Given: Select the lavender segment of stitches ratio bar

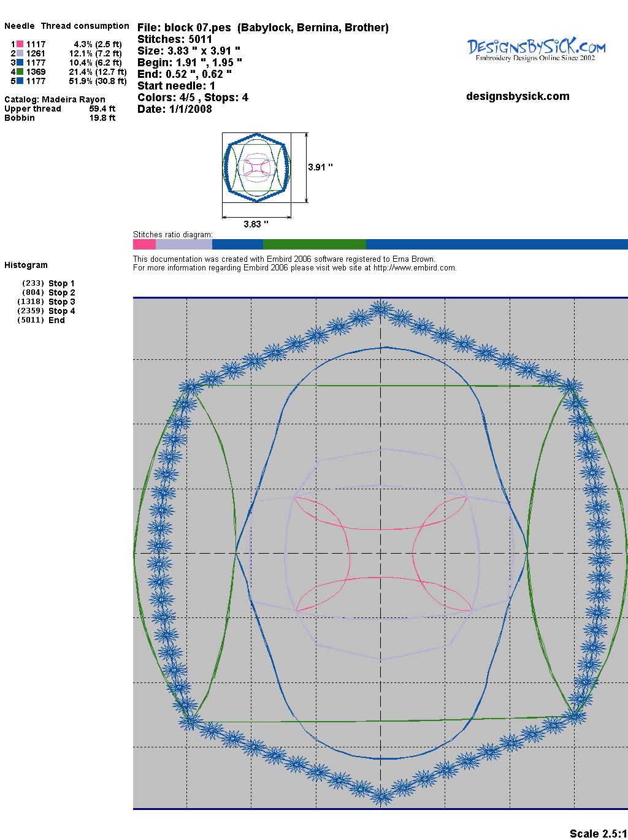Looking at the screenshot, I should coord(184,245).
